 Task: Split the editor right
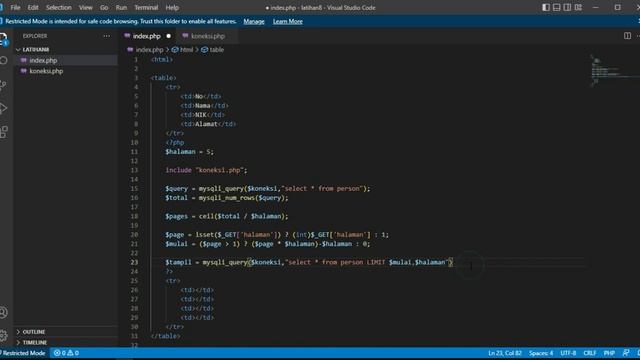(627, 36)
